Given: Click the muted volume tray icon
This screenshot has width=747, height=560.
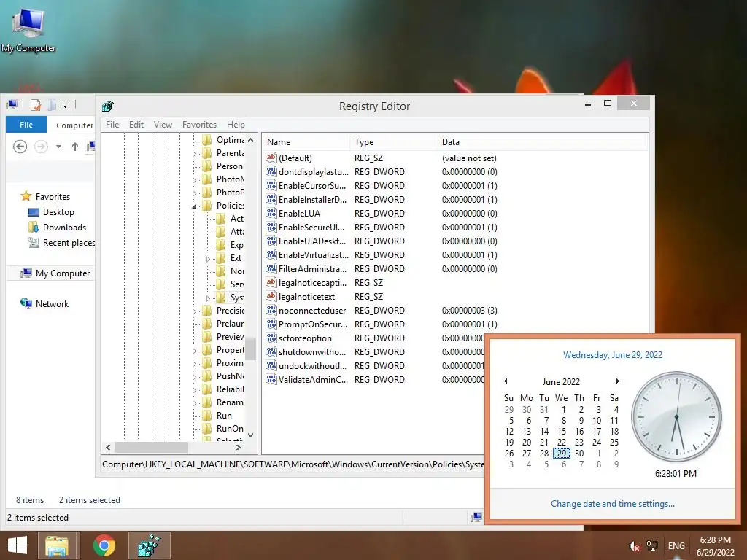Looking at the screenshot, I should [634, 546].
